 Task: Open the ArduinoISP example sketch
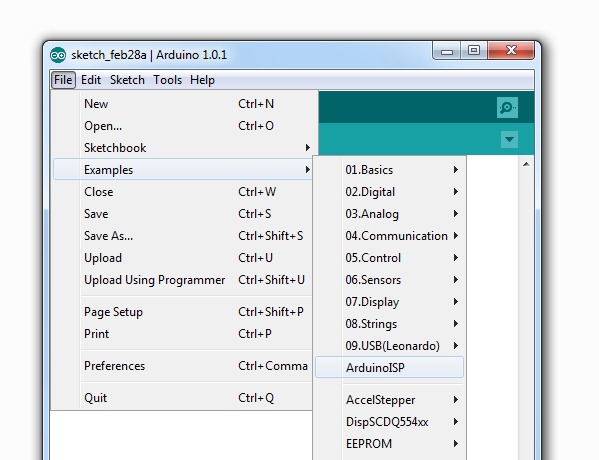389,368
